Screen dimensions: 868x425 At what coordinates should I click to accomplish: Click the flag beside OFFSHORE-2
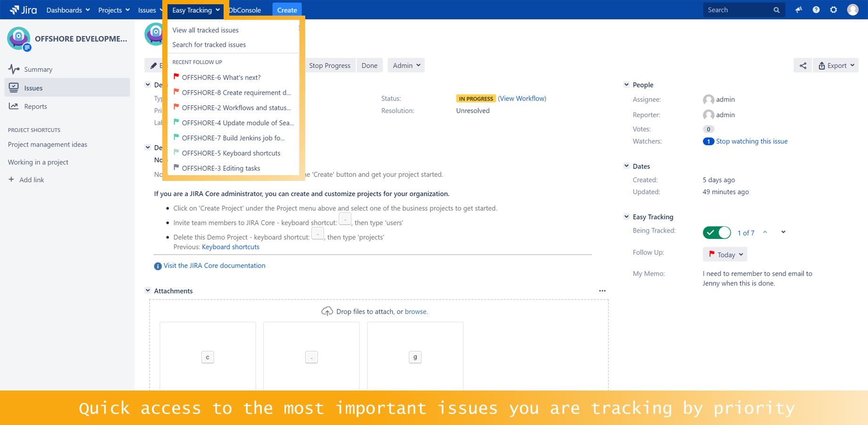176,107
